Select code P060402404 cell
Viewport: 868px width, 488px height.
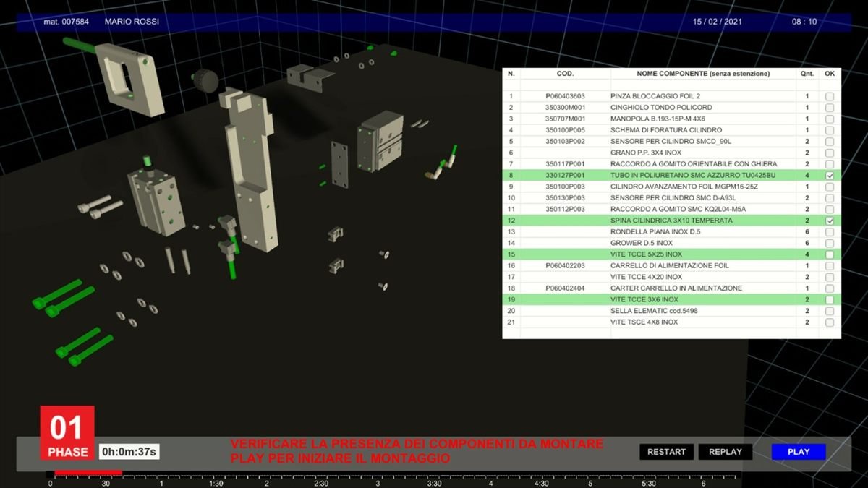pos(565,288)
